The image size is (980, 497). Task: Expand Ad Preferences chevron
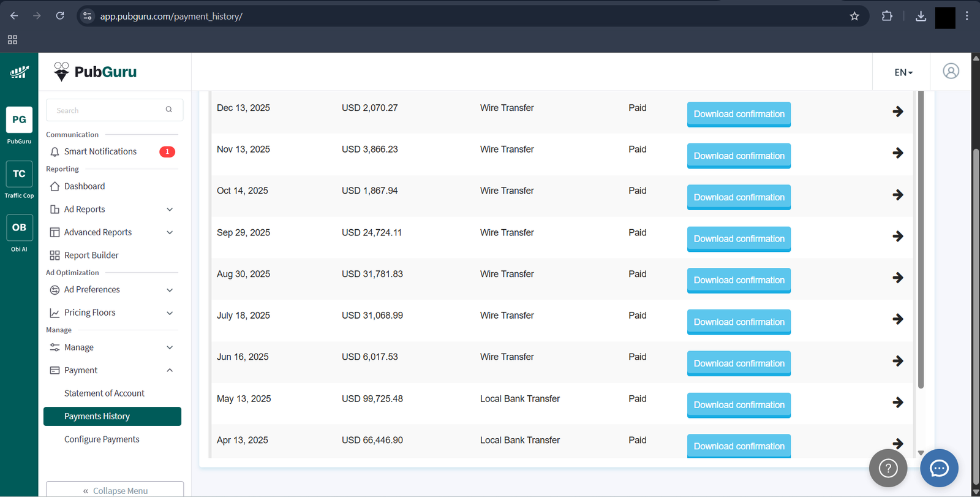coord(170,290)
